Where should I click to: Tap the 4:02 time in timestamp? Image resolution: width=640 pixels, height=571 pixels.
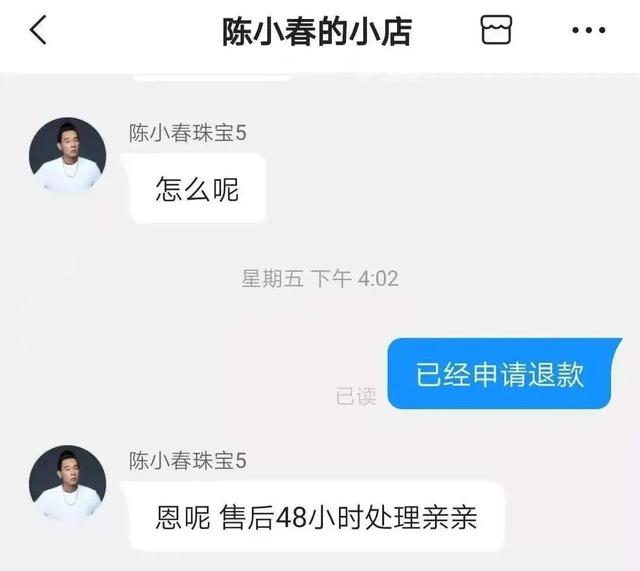(378, 279)
